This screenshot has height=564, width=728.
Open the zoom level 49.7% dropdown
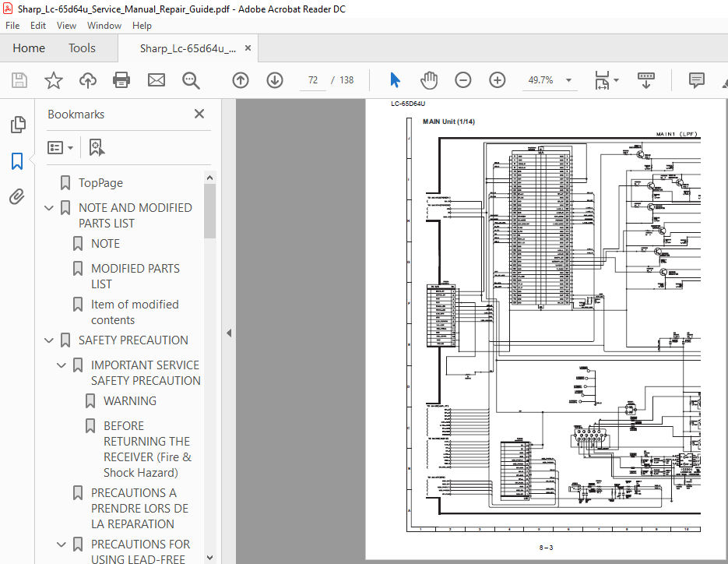[568, 80]
